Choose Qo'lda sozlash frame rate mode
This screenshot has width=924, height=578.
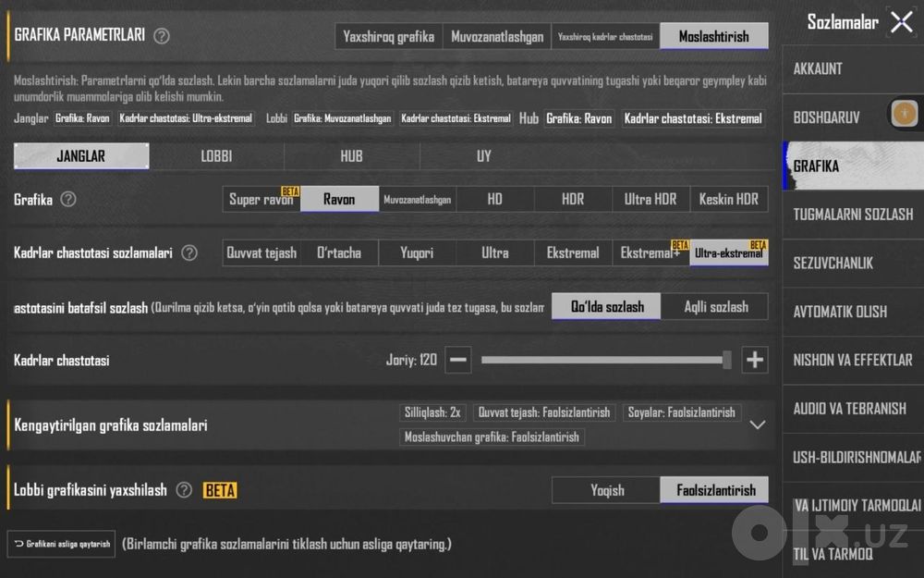coord(606,307)
